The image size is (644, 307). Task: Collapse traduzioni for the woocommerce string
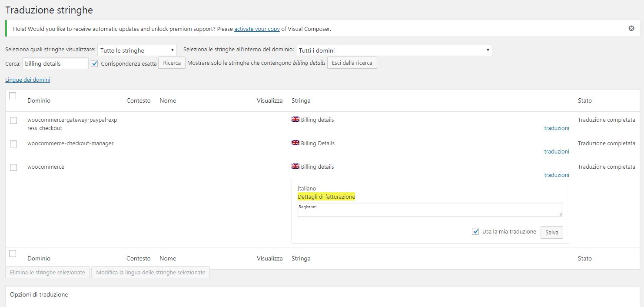click(556, 175)
